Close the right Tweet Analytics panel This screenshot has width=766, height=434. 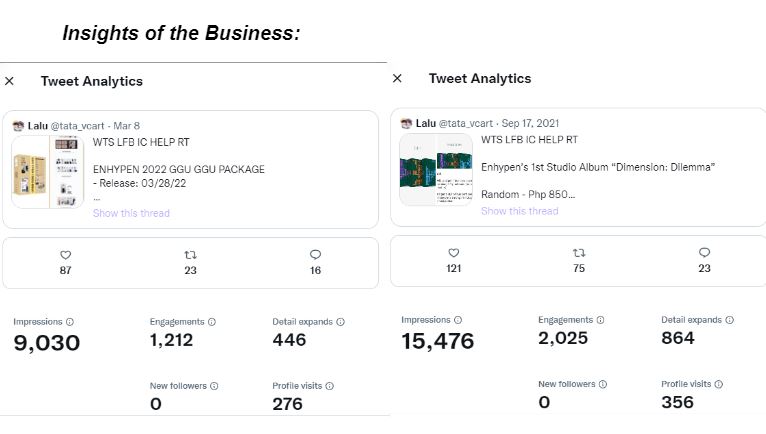pyautogui.click(x=397, y=78)
